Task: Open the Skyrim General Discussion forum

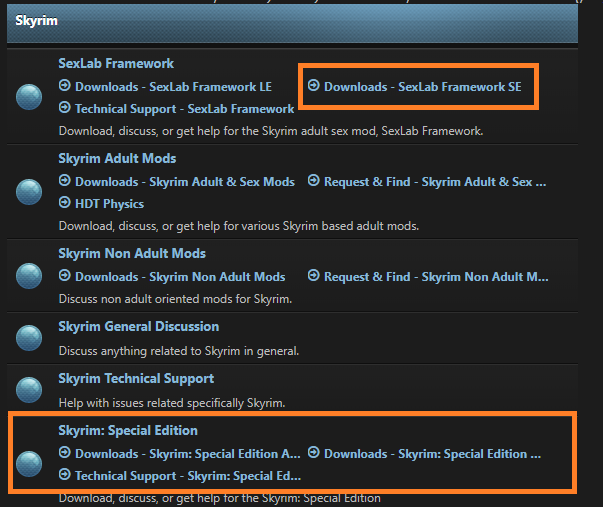Action: (x=139, y=327)
